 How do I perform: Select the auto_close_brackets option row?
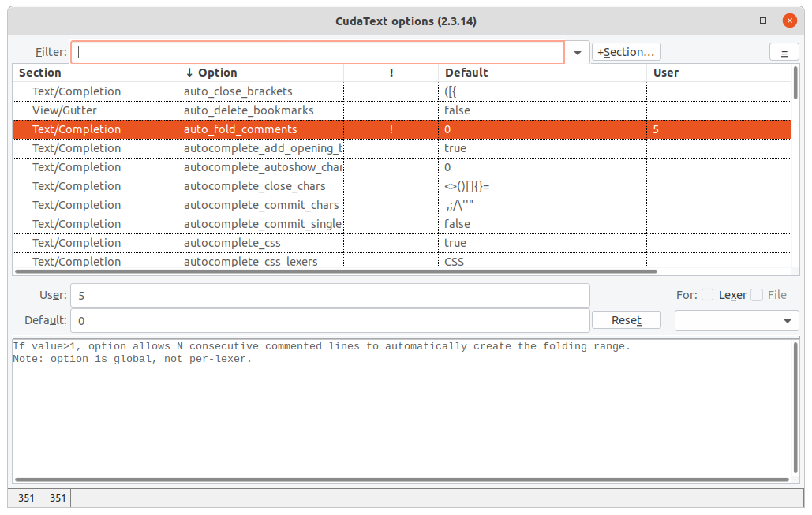(402, 91)
